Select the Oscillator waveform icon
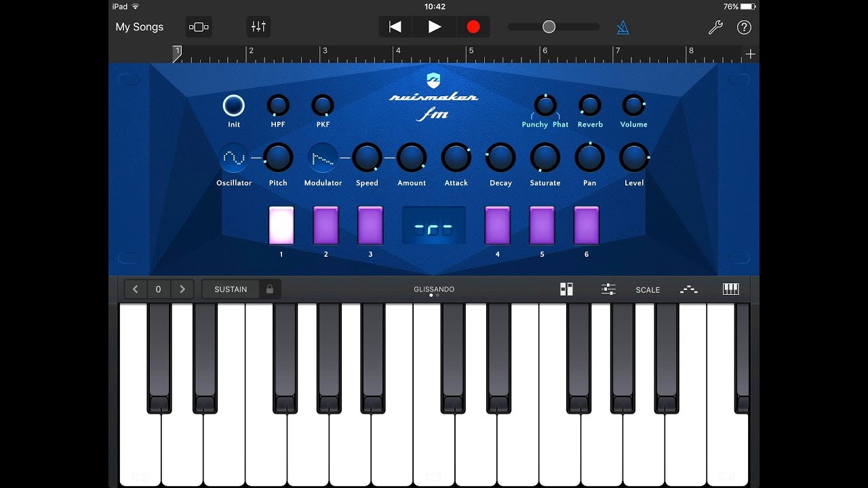868x488 pixels. pyautogui.click(x=234, y=158)
